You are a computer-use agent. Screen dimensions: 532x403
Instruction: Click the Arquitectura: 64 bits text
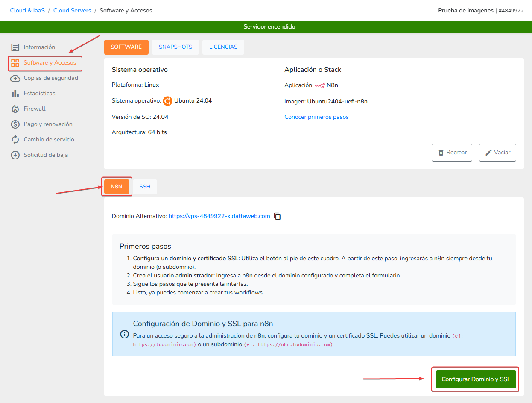(139, 132)
